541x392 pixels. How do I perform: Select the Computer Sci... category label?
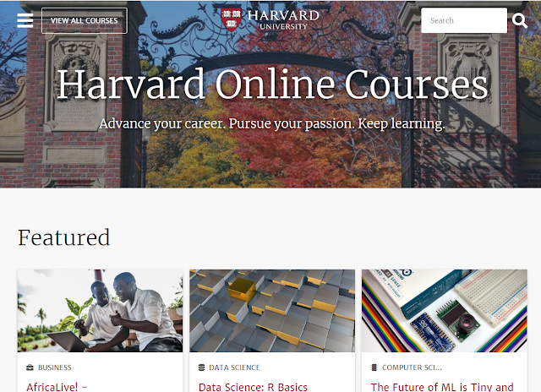[x=412, y=367]
